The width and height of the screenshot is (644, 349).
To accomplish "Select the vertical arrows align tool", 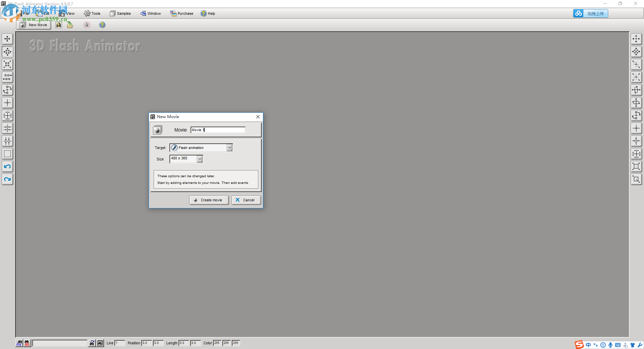I will click(x=7, y=141).
